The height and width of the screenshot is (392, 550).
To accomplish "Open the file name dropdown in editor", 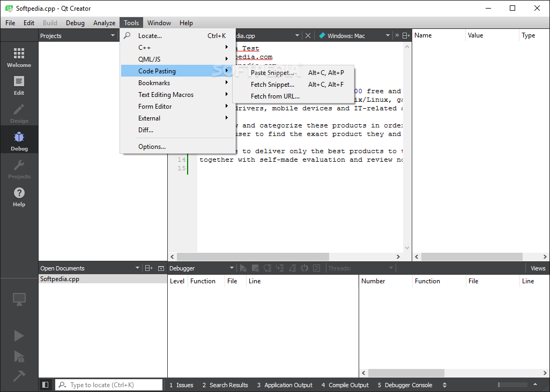I will click(297, 35).
